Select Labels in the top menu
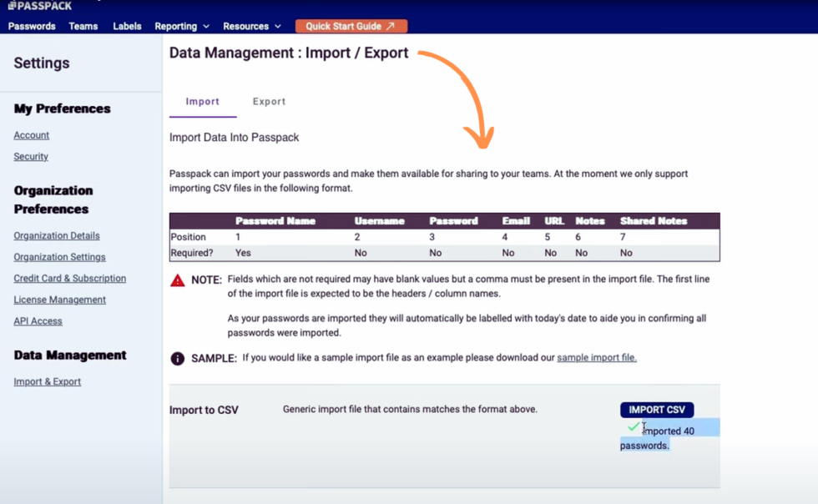Image resolution: width=818 pixels, height=504 pixels. [x=127, y=26]
